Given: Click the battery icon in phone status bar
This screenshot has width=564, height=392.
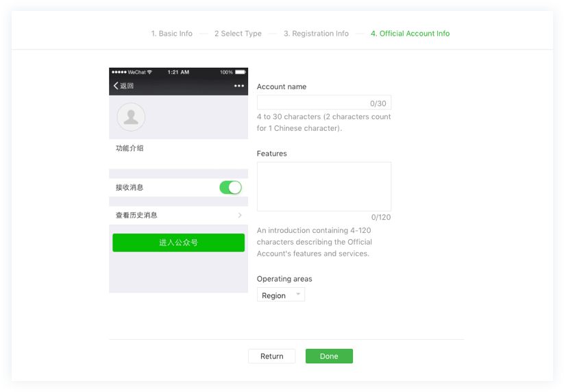Looking at the screenshot, I should (239, 72).
